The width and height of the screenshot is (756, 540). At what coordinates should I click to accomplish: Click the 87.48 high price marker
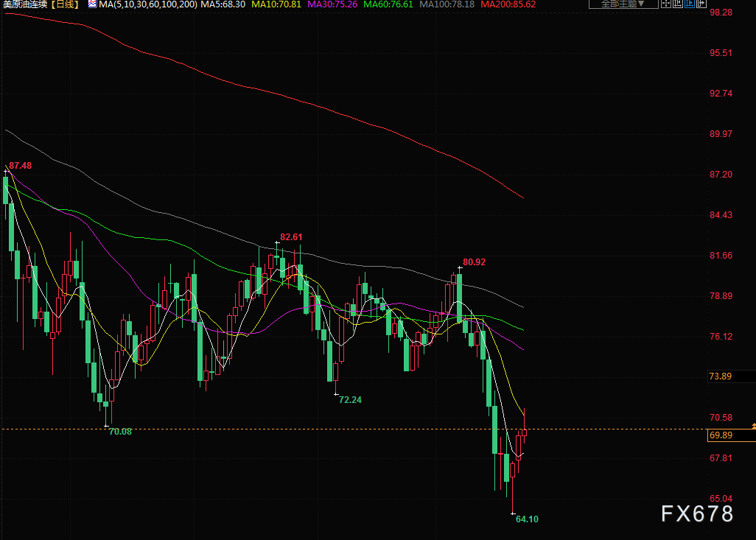(20, 166)
